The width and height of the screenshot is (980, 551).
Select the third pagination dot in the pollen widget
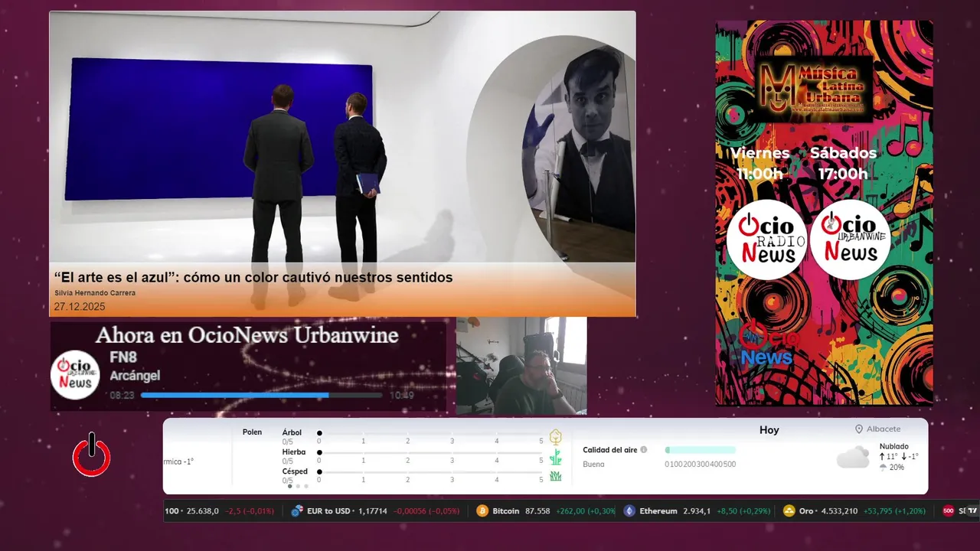point(306,486)
